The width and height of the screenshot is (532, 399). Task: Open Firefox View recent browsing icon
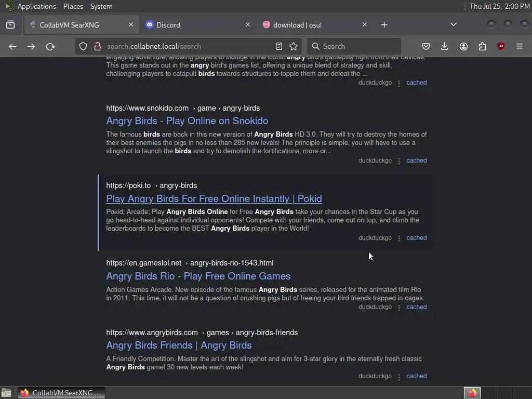pyautogui.click(x=10, y=25)
